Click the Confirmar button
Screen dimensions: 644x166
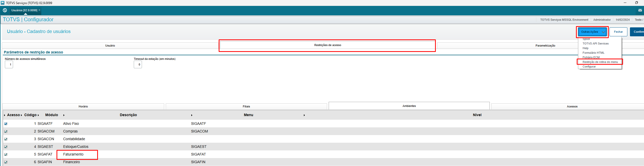tap(637, 32)
